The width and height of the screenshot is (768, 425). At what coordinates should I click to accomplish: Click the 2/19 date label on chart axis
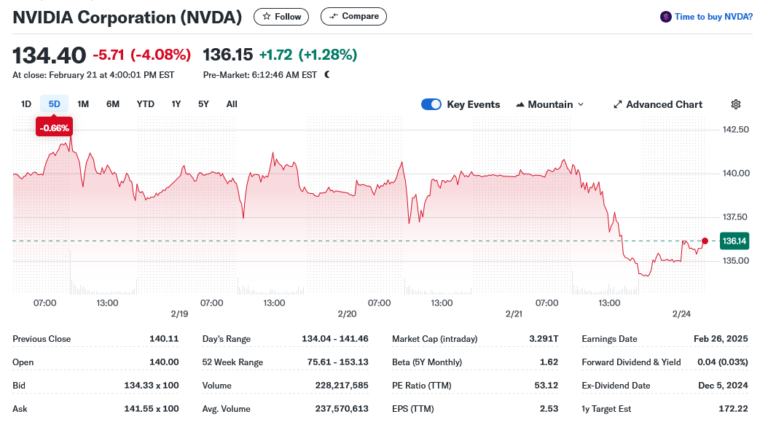pos(179,314)
